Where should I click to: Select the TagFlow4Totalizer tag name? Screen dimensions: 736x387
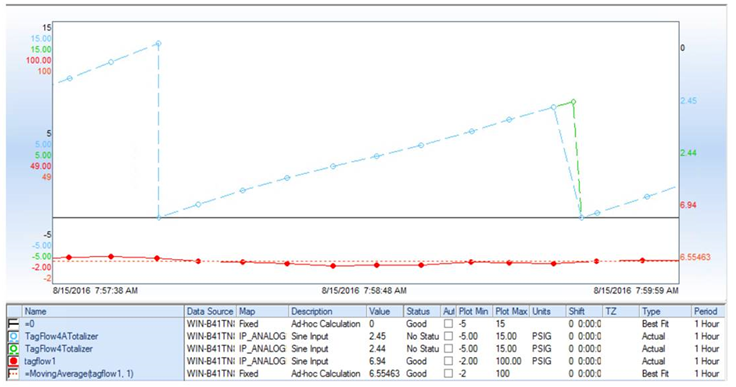pyautogui.click(x=59, y=348)
